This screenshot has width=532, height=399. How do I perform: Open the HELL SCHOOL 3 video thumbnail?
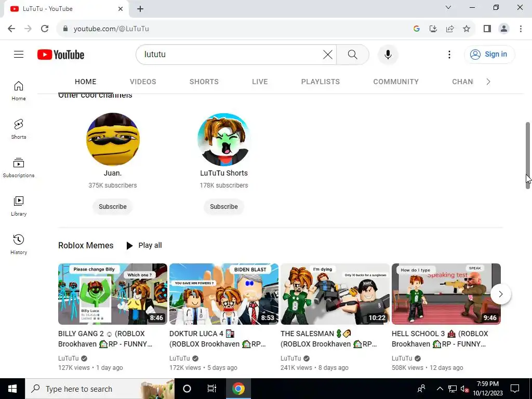[x=446, y=294]
